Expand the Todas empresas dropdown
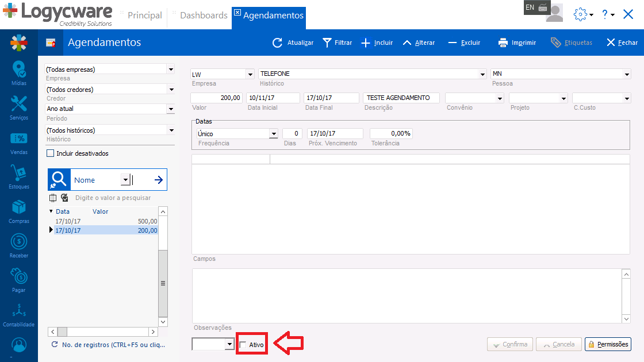The width and height of the screenshot is (644, 362). point(170,69)
